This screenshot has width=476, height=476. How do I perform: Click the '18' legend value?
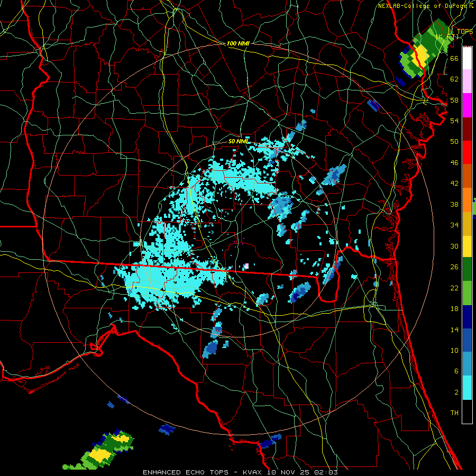(x=454, y=309)
